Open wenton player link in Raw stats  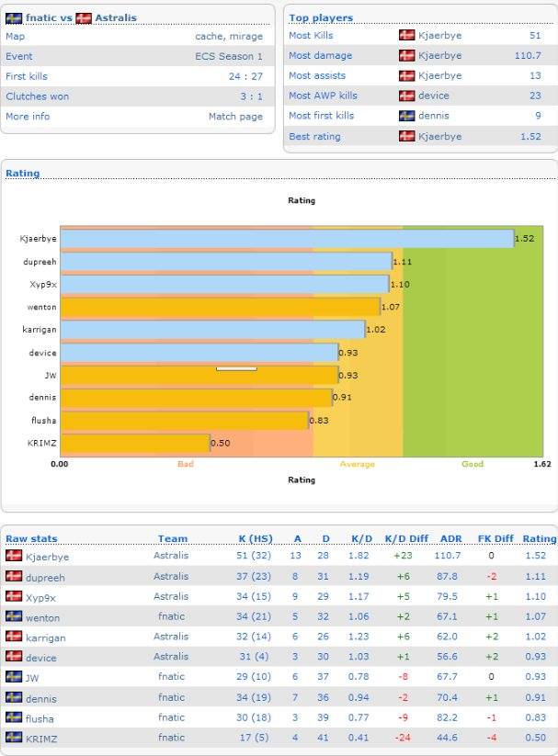[x=43, y=617]
